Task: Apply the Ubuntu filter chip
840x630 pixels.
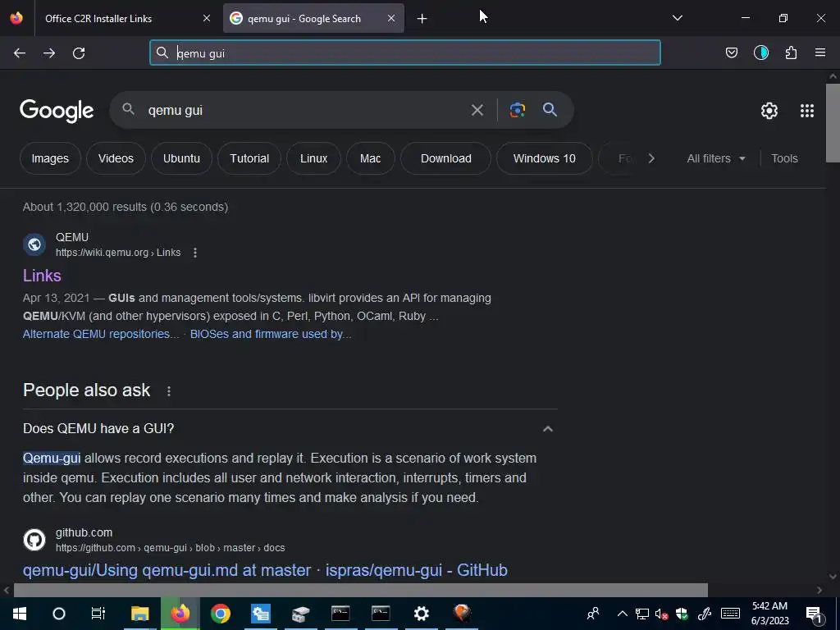Action: tap(181, 158)
